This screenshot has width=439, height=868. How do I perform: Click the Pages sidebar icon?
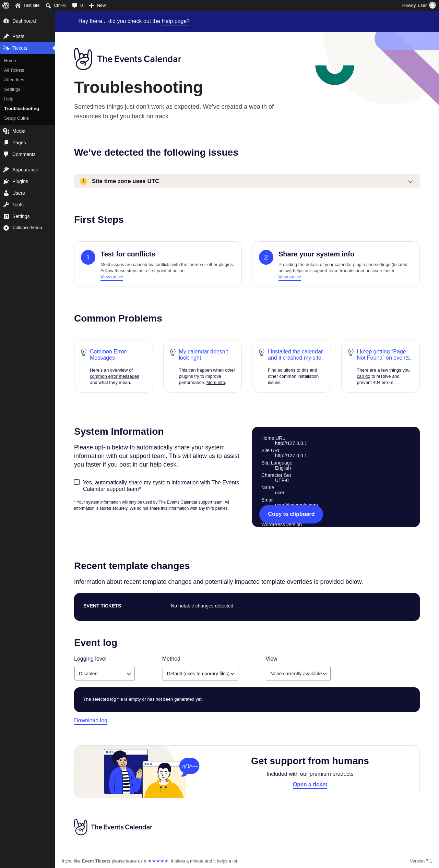6,143
